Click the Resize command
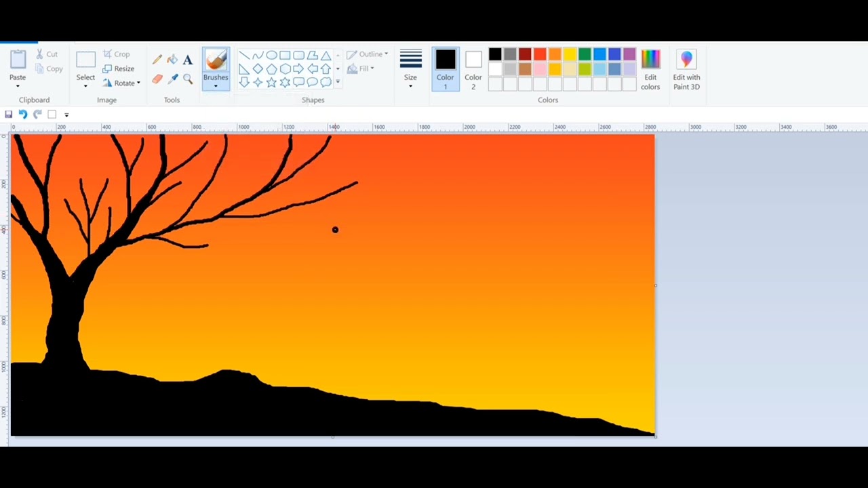Viewport: 868px width, 488px height. click(118, 68)
